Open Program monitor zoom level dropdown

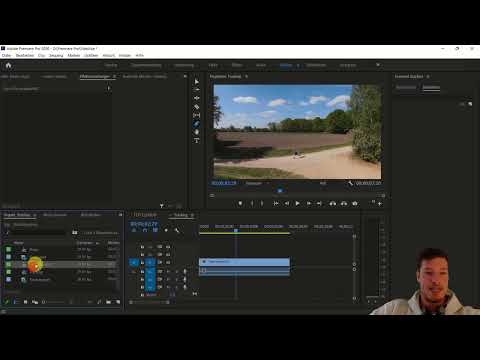click(x=257, y=183)
